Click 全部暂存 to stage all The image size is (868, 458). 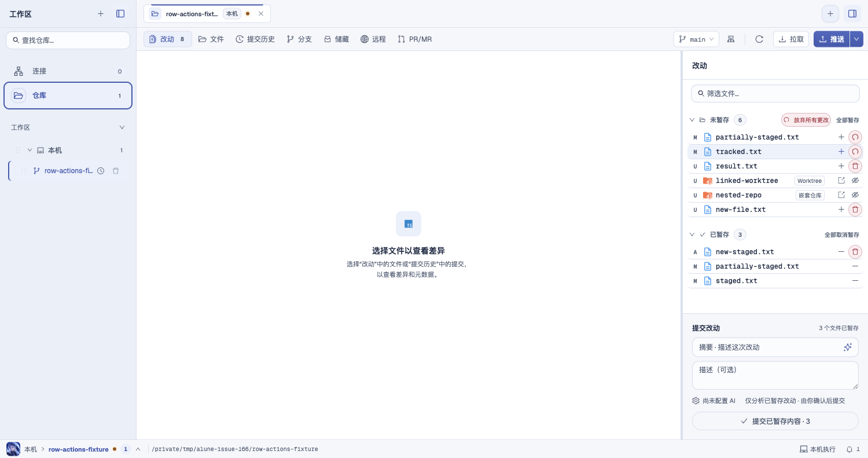click(848, 120)
